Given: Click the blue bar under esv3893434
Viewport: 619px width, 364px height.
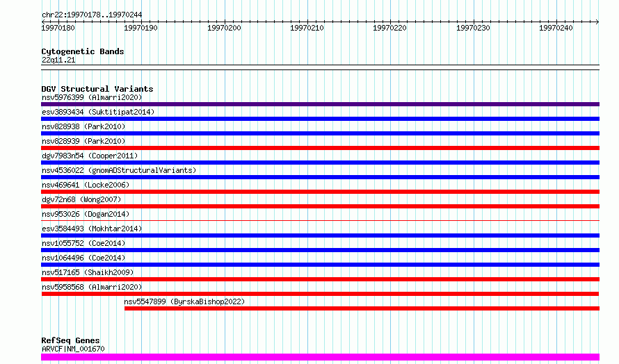Looking at the screenshot, I should click(x=320, y=119).
